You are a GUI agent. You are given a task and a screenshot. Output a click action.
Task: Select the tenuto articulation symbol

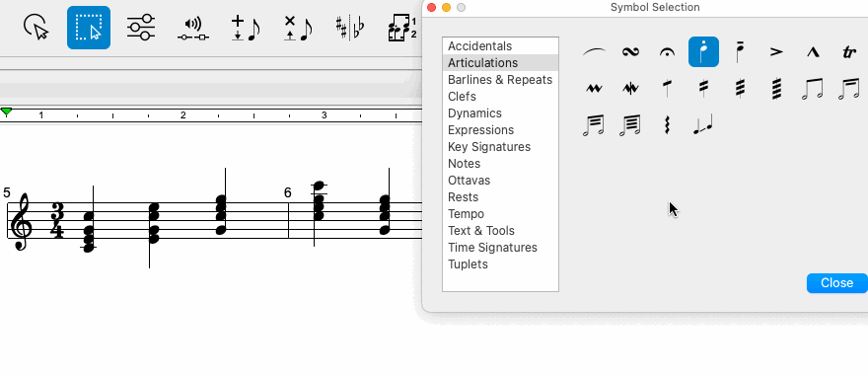click(740, 52)
